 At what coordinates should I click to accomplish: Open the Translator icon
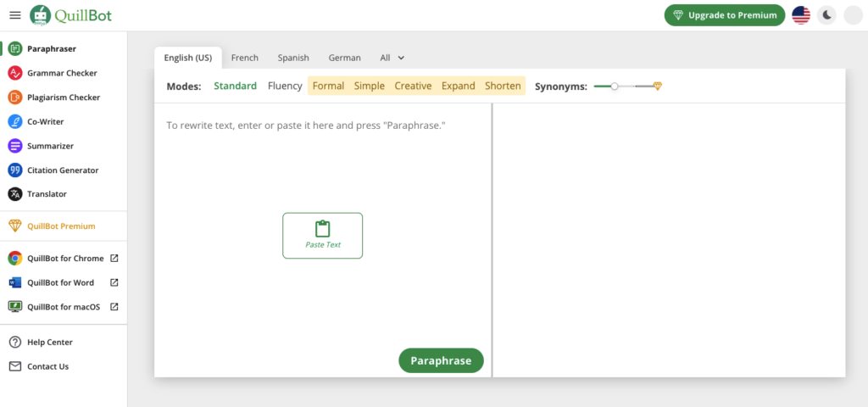(x=15, y=194)
